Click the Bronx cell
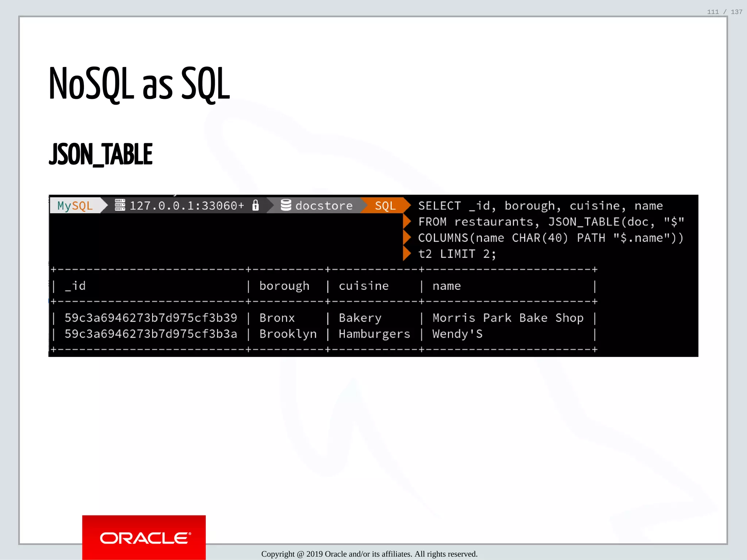Screen dimensions: 747x560 [277, 318]
